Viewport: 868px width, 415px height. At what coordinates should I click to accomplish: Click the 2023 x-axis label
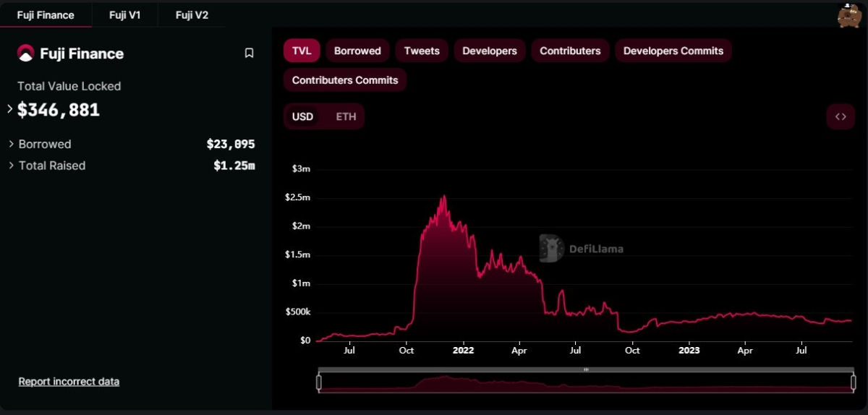(x=689, y=351)
